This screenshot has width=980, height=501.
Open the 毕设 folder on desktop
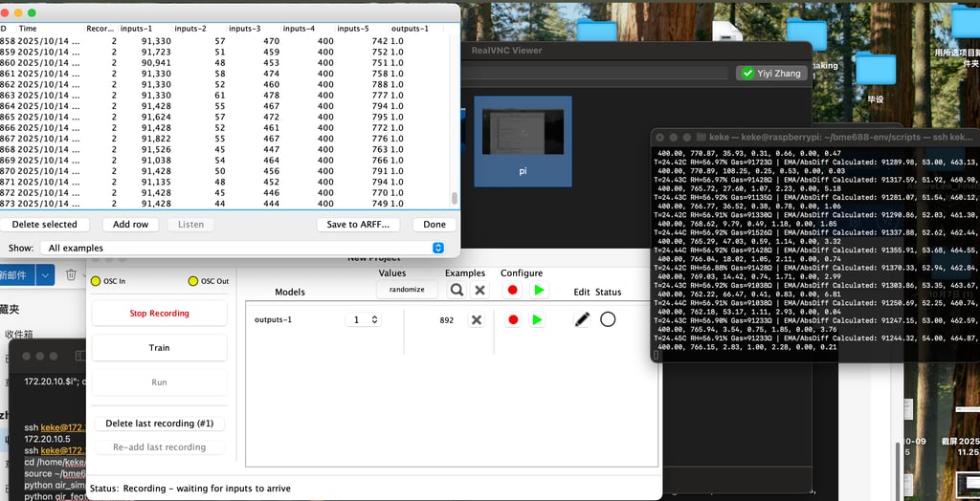[x=876, y=76]
